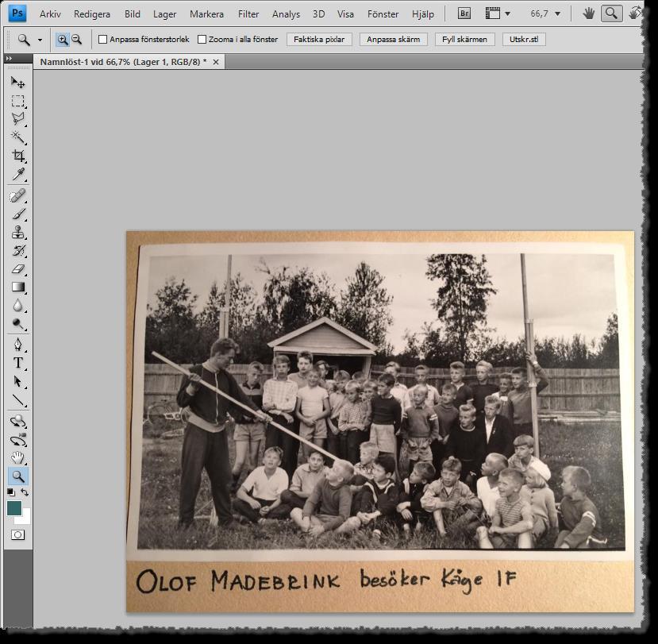Select the Move tool

(x=17, y=83)
